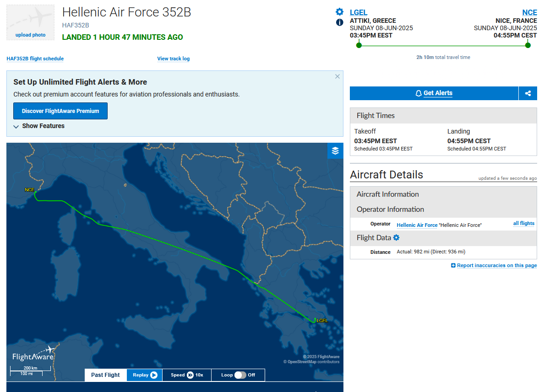Click the route settings gear icon

(339, 12)
